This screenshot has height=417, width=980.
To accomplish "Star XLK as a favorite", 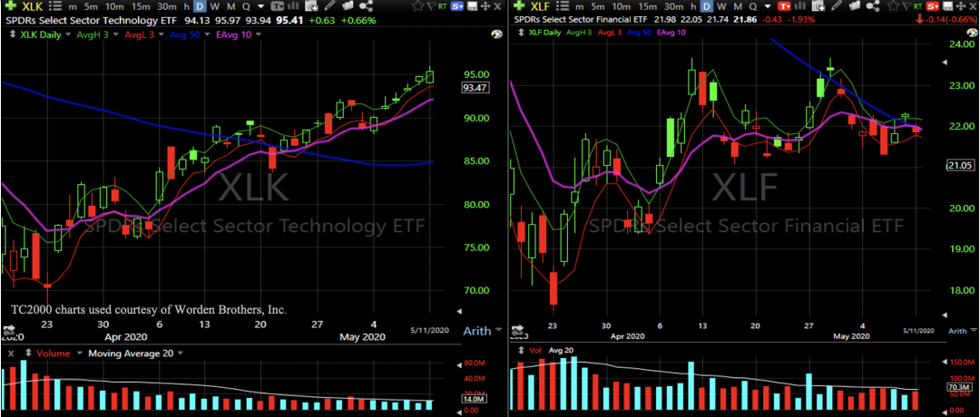I will coord(416,6).
